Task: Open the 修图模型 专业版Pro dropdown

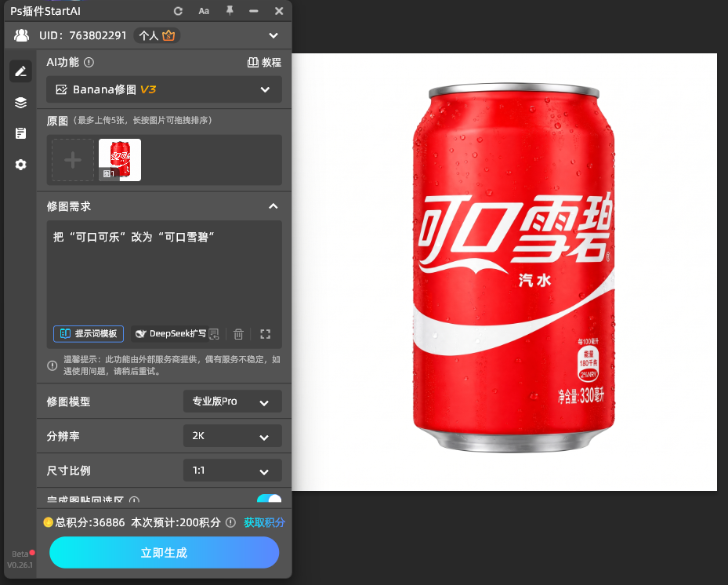Action: (233, 402)
